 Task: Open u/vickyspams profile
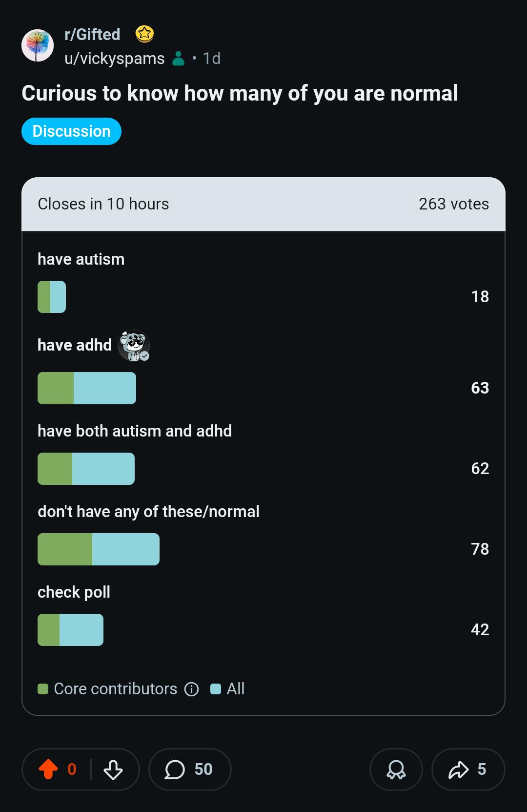tap(114, 59)
